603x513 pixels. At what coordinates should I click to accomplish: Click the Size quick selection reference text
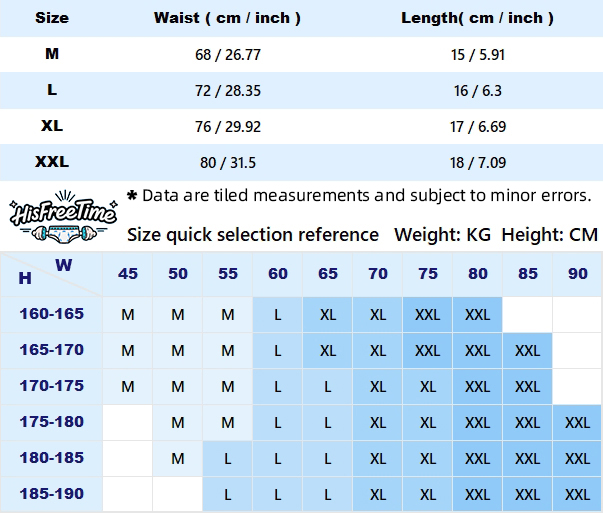(x=253, y=235)
